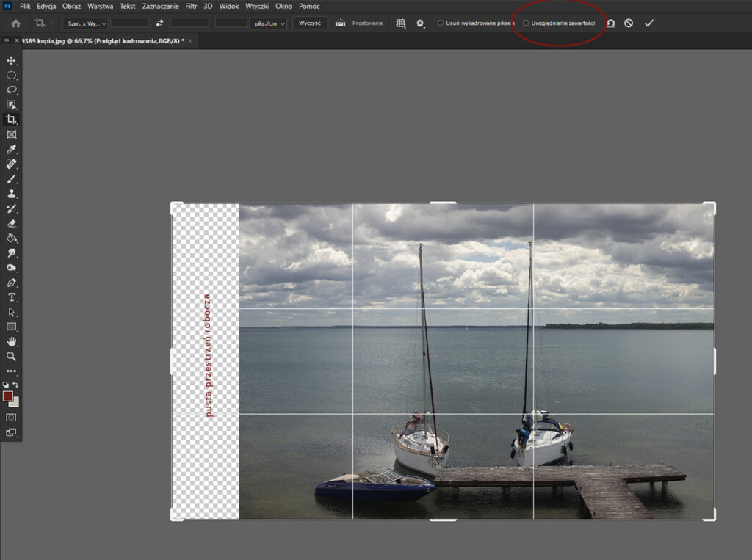The width and height of the screenshot is (752, 560).
Task: Toggle Quick Mask mode
Action: pyautogui.click(x=10, y=415)
